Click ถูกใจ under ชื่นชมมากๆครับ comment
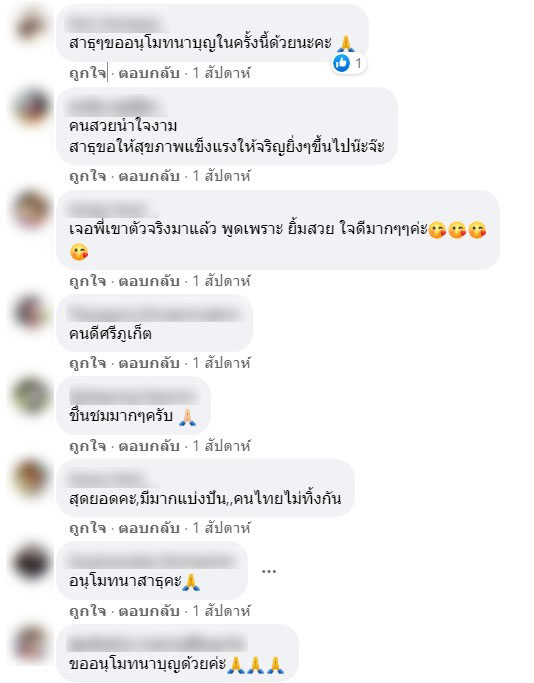This screenshot has width=534, height=683. [x=88, y=446]
